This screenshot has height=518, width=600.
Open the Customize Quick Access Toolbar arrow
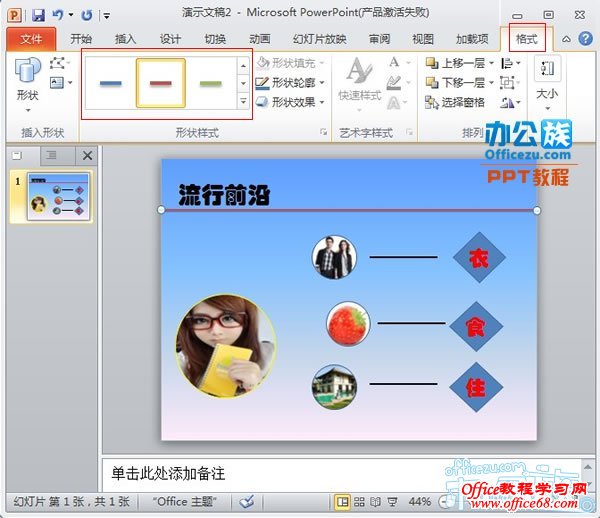tap(107, 16)
